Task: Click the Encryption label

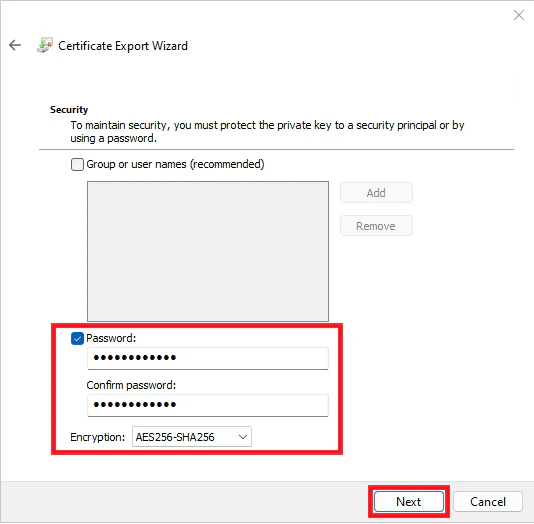Action: [x=98, y=437]
